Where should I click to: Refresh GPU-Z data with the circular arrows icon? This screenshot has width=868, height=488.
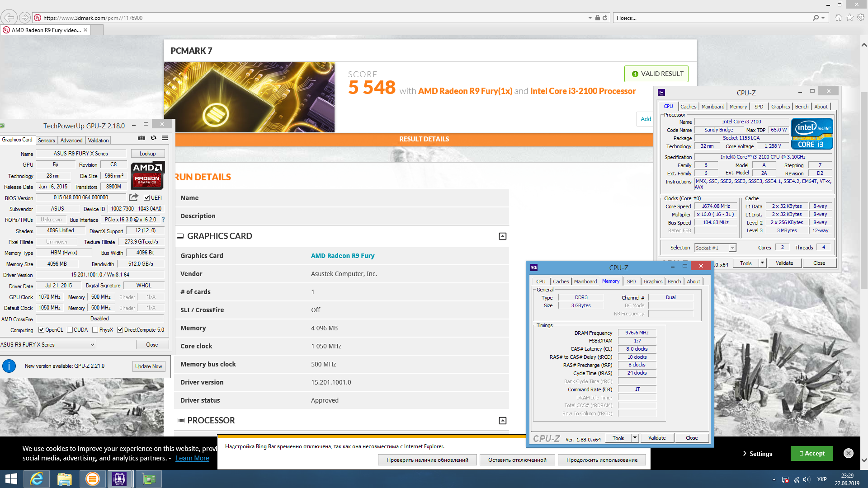pos(153,138)
